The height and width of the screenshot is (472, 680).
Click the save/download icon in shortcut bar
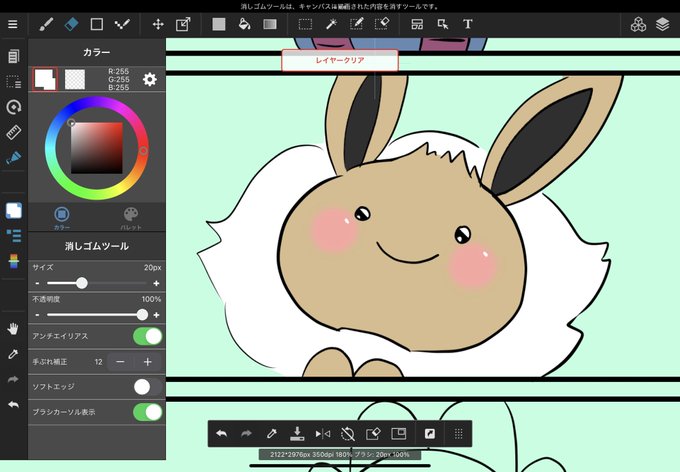pyautogui.click(x=297, y=433)
